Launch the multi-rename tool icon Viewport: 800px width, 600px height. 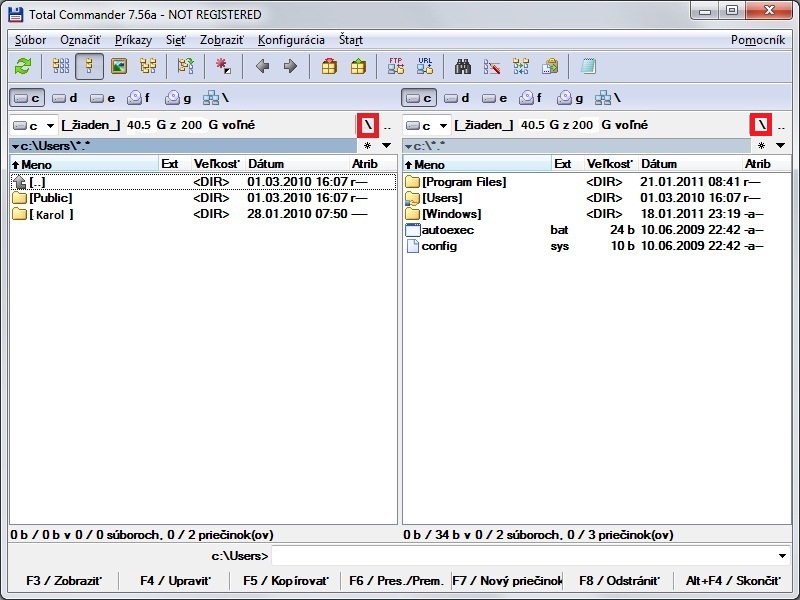(x=492, y=66)
